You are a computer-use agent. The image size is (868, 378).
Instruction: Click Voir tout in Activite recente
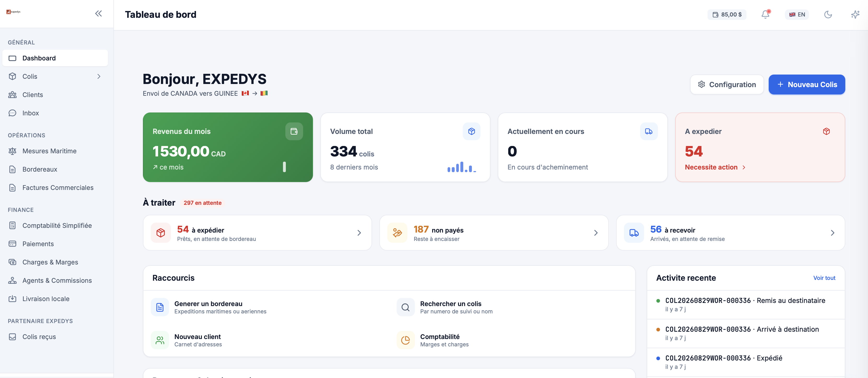824,278
